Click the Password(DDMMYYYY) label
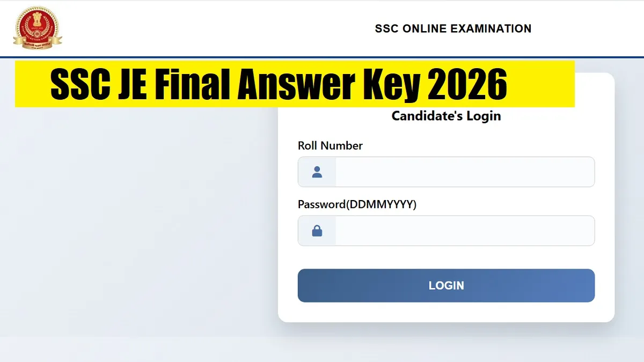644x362 pixels. coord(357,204)
